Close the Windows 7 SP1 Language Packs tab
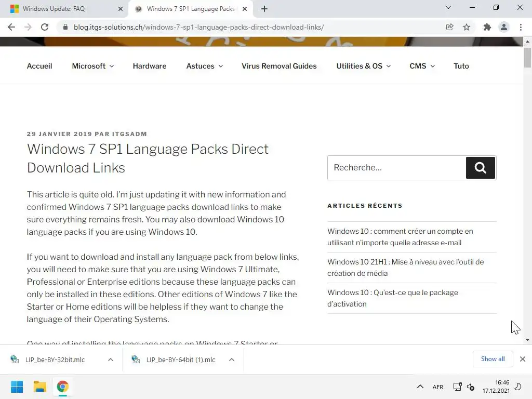 click(245, 9)
